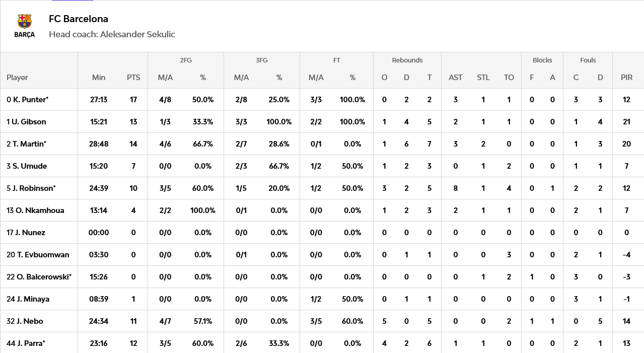Select head coach Aleksander Sekulic text
644x353 pixels.
click(112, 34)
